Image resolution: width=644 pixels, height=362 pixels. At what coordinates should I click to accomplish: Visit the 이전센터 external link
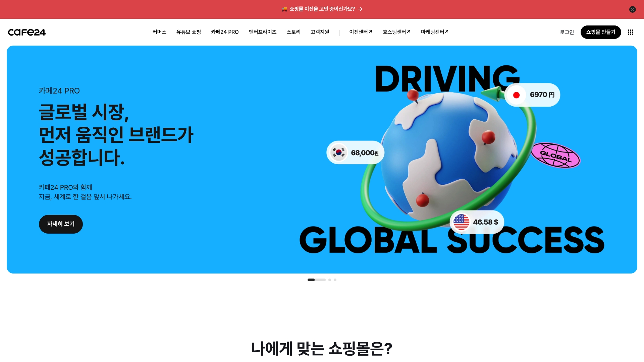[361, 32]
